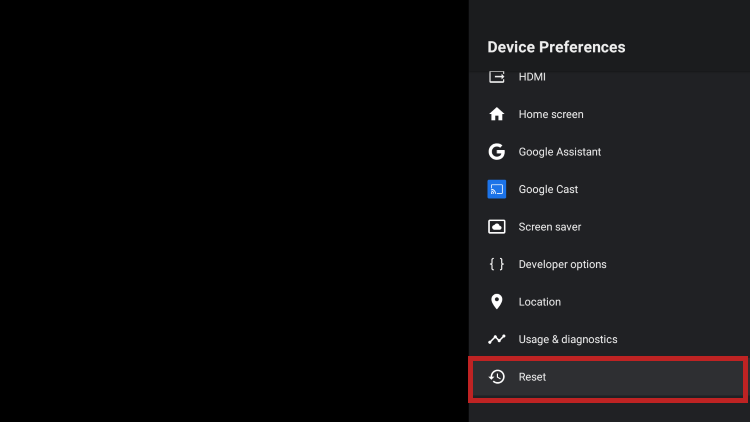
Task: Click the HDMI input icon
Action: coord(496,77)
